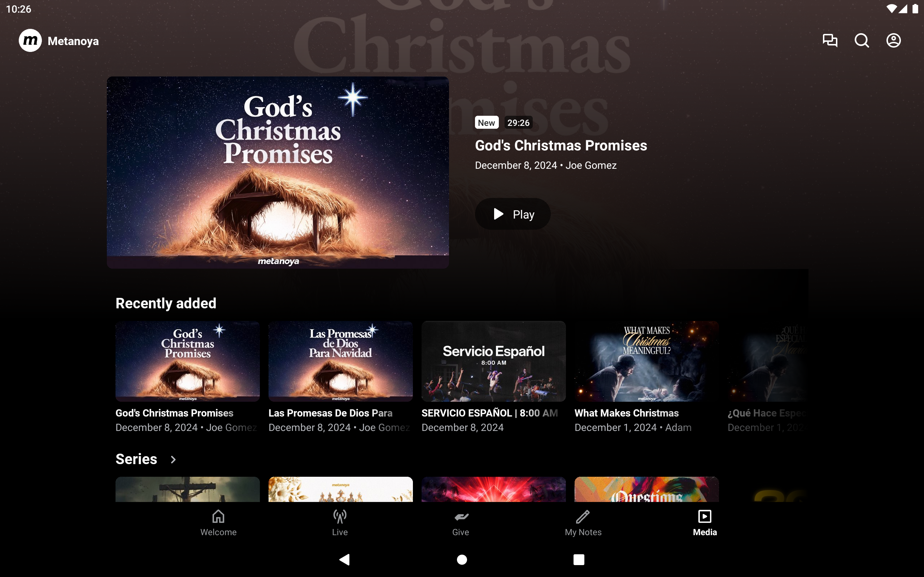Open the Give tab
This screenshot has height=577, width=924.
(461, 523)
